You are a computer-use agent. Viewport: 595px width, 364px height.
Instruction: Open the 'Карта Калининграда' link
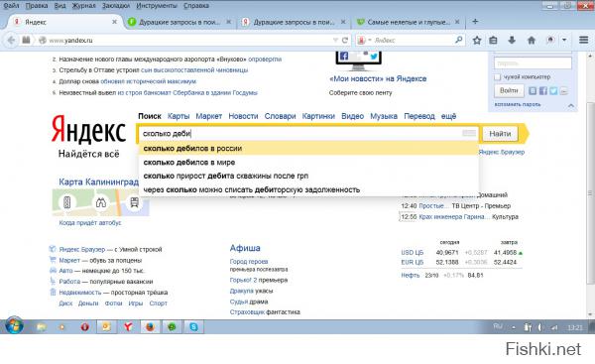point(98,182)
